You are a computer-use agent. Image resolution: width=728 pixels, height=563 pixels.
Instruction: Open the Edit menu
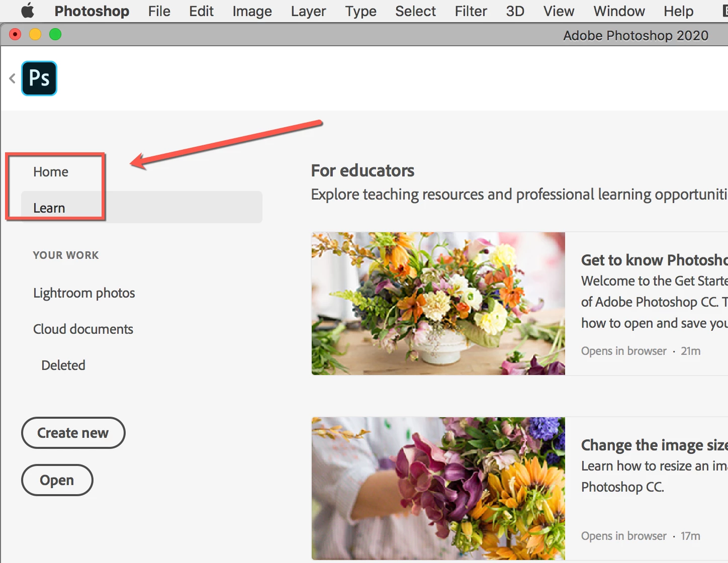[x=202, y=11]
